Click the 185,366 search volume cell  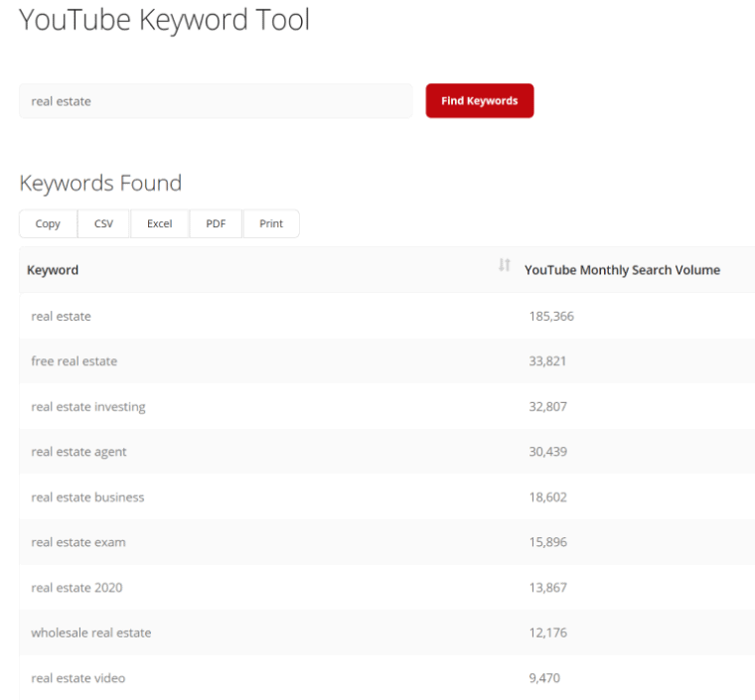[551, 317]
